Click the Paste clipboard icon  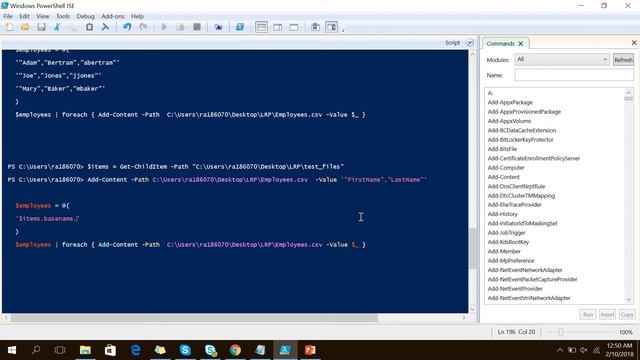pyautogui.click(x=89, y=27)
